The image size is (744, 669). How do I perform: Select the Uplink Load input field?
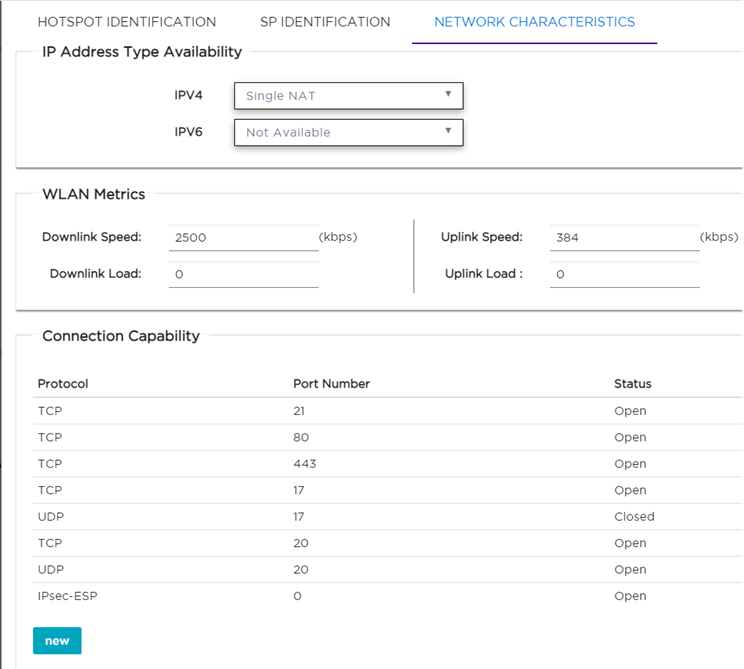coord(624,274)
